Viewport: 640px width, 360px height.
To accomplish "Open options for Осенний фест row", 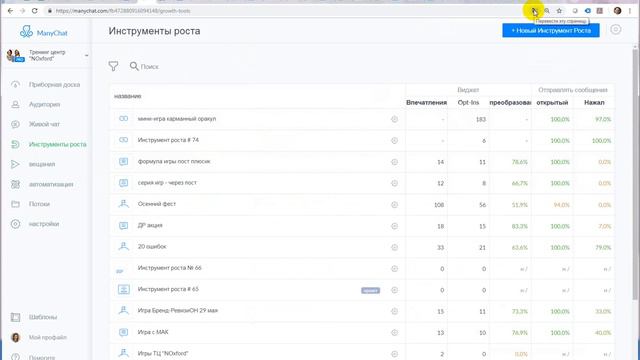I will (394, 204).
